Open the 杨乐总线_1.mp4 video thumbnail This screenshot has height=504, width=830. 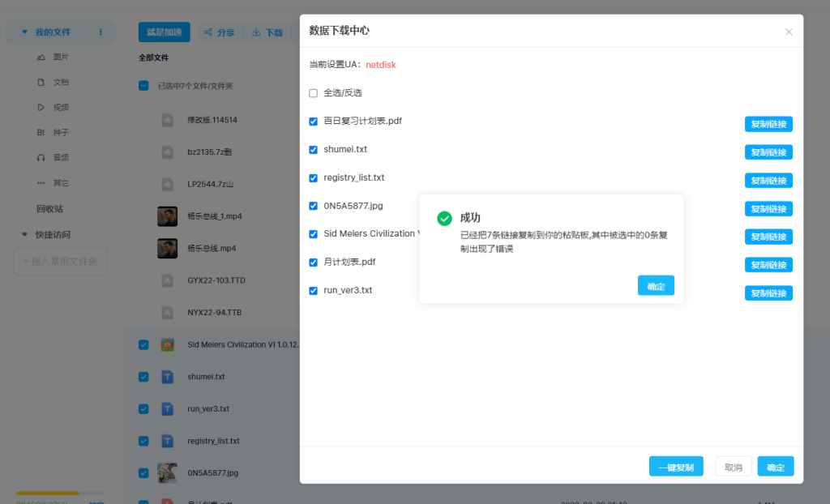167,216
